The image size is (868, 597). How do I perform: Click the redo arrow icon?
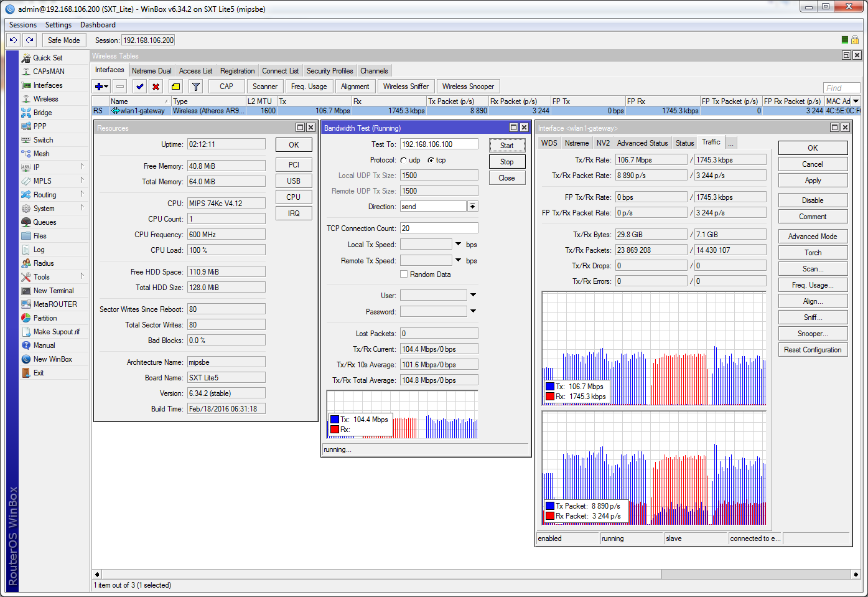29,40
